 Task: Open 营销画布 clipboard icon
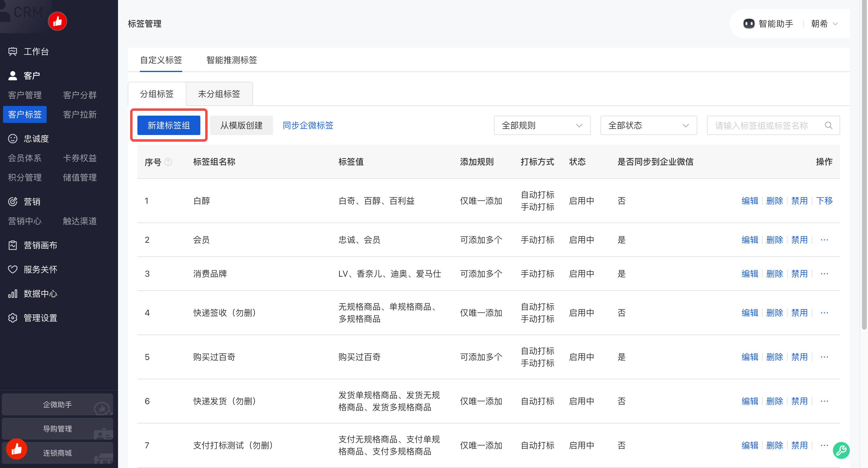[12, 245]
